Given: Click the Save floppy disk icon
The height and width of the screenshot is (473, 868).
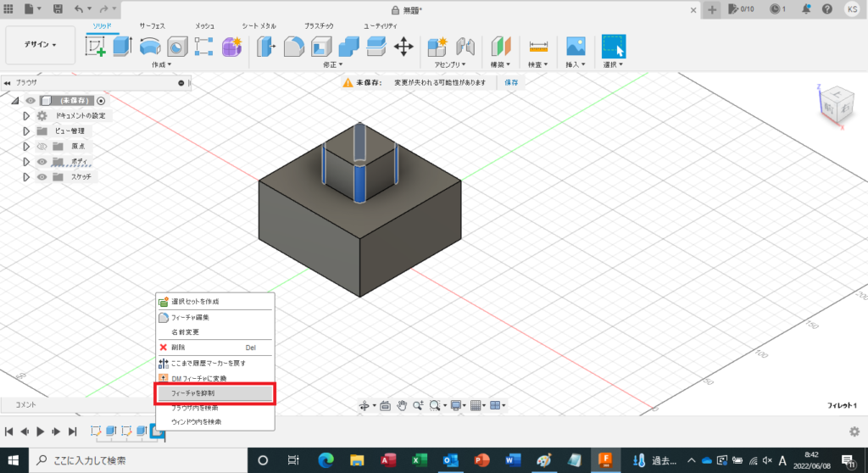Looking at the screenshot, I should [x=58, y=8].
